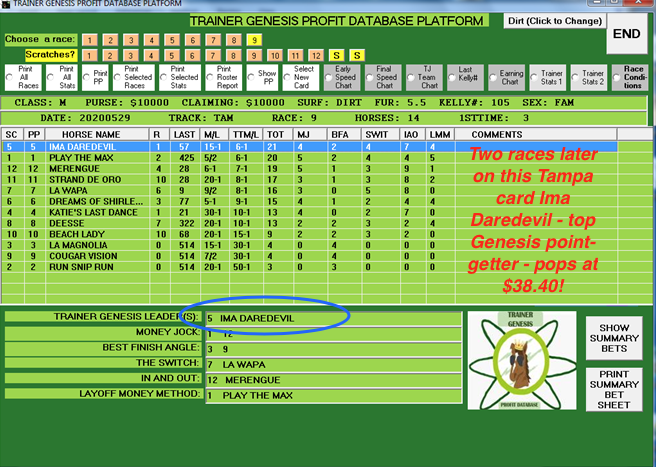Select the STRAND DE ORO row

[309, 180]
